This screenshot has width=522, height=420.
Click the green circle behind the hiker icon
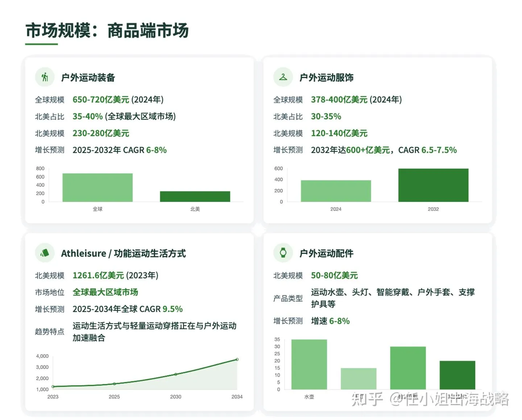point(45,77)
